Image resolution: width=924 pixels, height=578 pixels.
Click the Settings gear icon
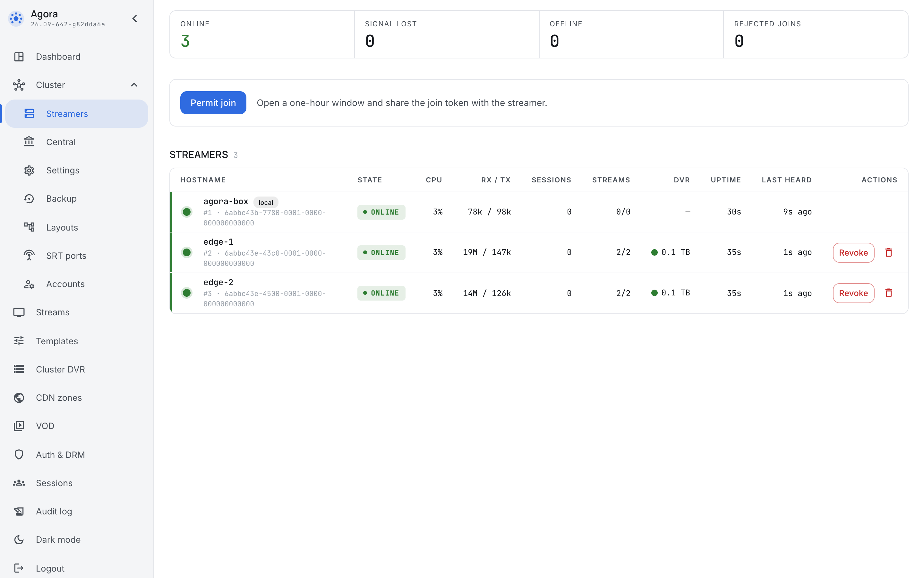tap(29, 170)
